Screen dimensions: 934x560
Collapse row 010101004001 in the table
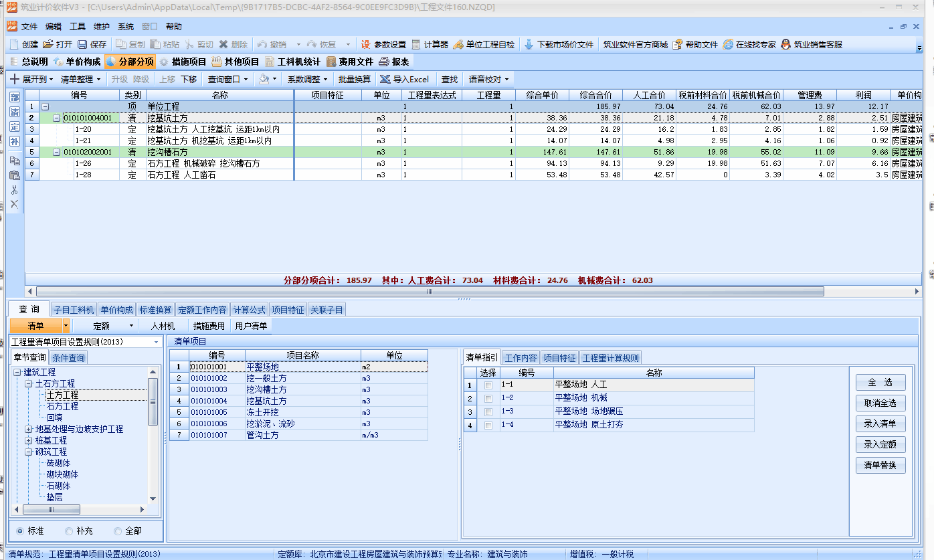point(58,118)
